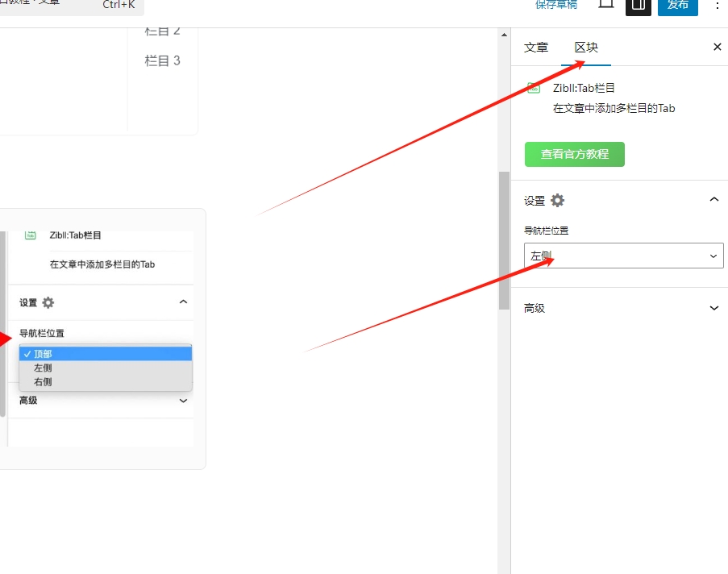Close the settings sidebar panel

[717, 47]
